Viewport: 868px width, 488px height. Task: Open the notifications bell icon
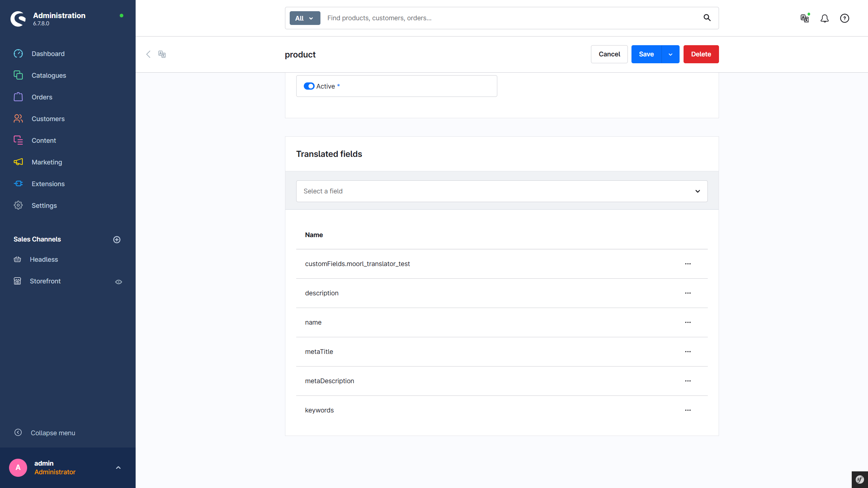pyautogui.click(x=825, y=18)
